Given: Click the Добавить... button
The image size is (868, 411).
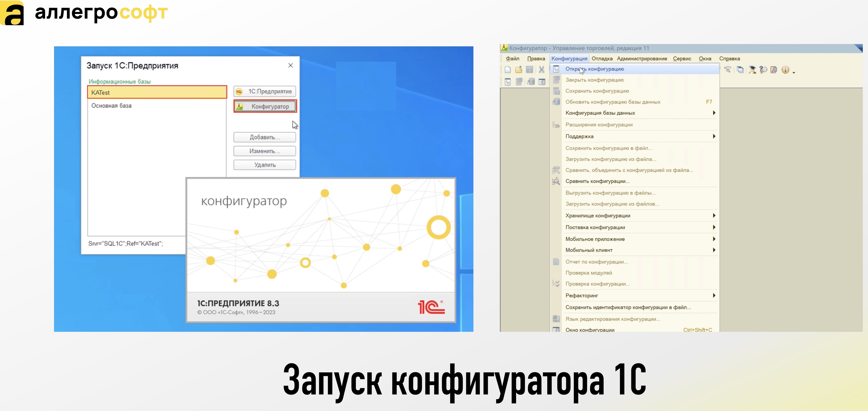Looking at the screenshot, I should [x=265, y=137].
